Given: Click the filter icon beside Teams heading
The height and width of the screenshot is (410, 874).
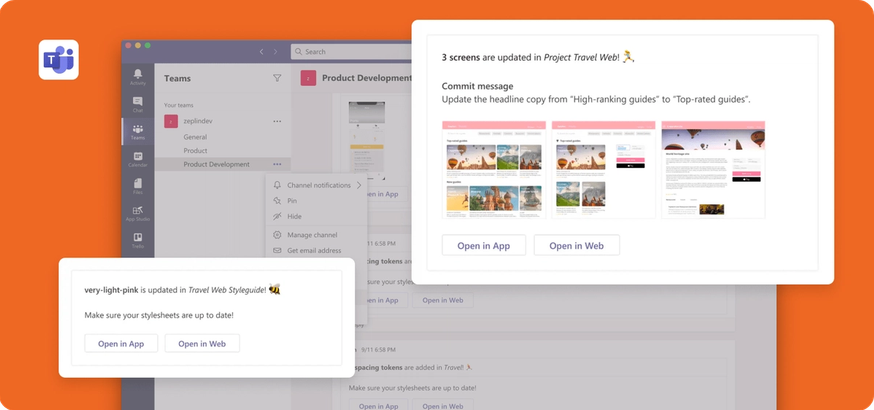Looking at the screenshot, I should pos(277,79).
